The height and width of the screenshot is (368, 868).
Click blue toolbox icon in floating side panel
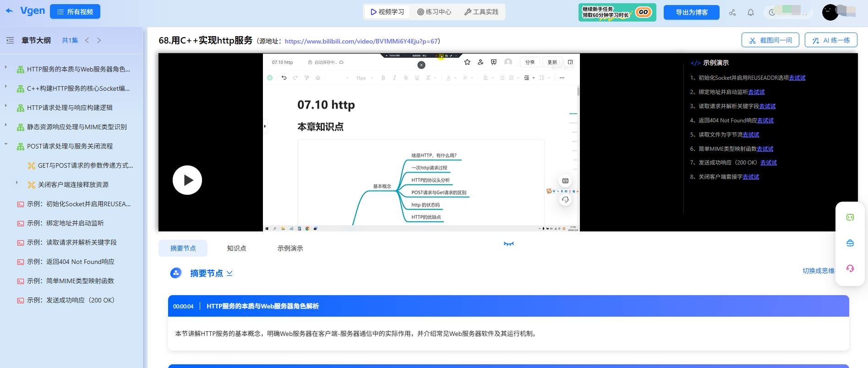(x=850, y=243)
